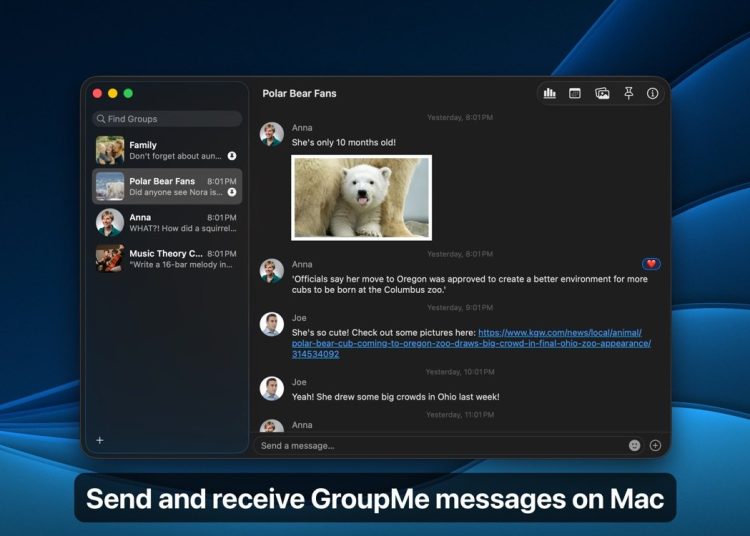This screenshot has width=750, height=536.
Task: Click the plus button to add a group
Action: coord(99,440)
